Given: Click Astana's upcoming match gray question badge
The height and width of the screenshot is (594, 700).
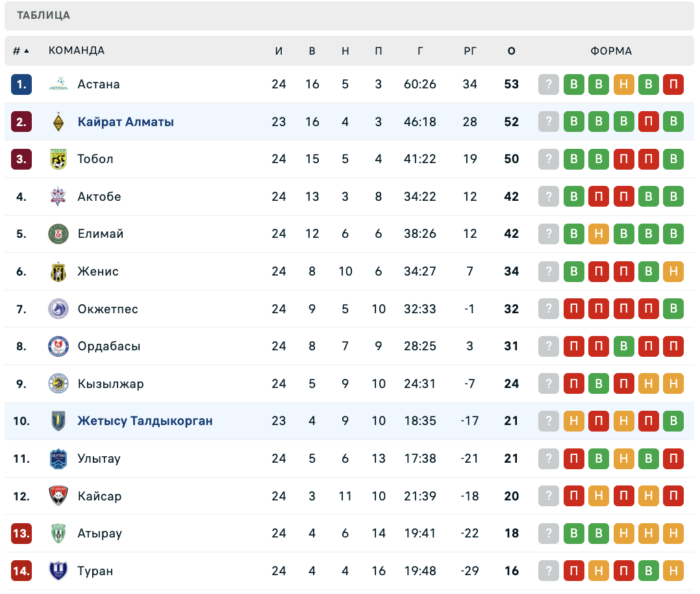Looking at the screenshot, I should tap(549, 84).
